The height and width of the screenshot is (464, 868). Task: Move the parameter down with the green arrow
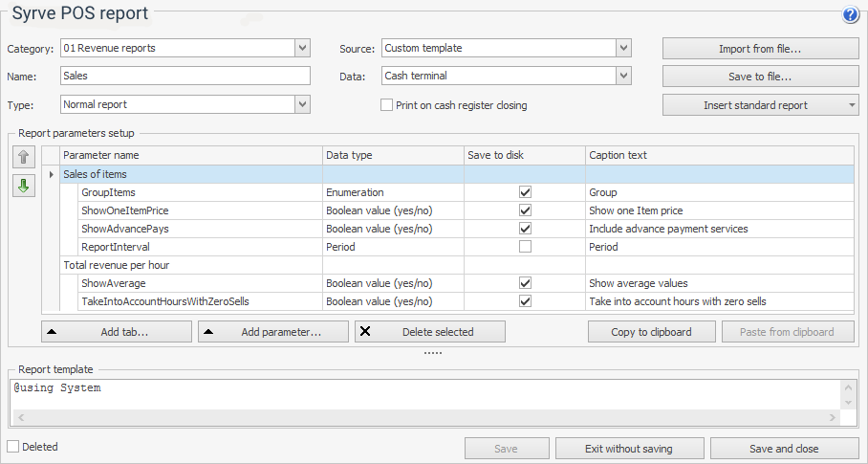point(24,186)
